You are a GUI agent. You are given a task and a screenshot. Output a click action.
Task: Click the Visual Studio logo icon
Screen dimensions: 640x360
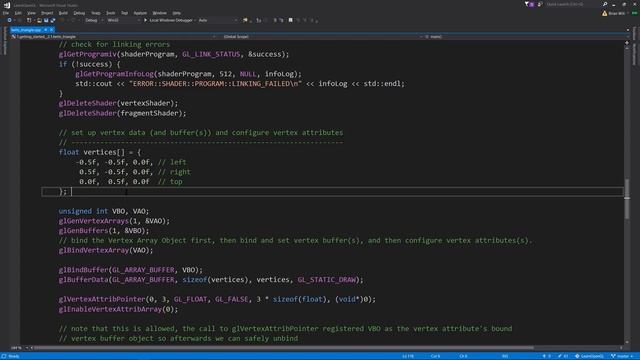[7, 5]
